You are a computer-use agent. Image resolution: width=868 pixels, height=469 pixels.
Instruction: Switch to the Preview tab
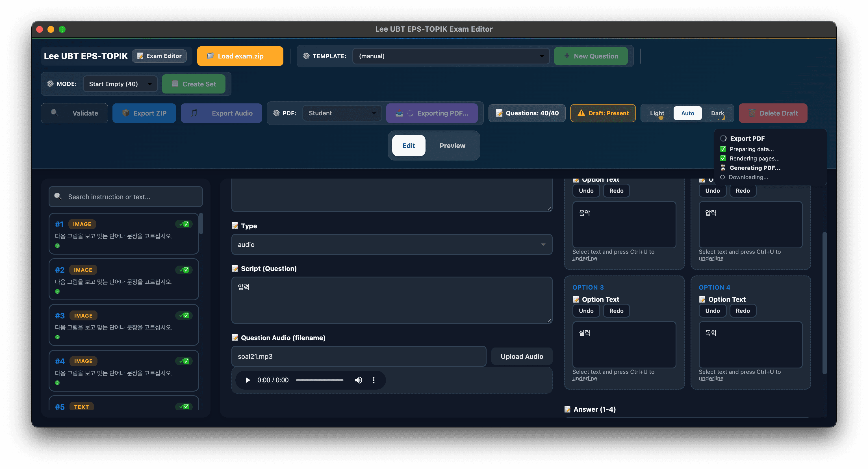(452, 146)
